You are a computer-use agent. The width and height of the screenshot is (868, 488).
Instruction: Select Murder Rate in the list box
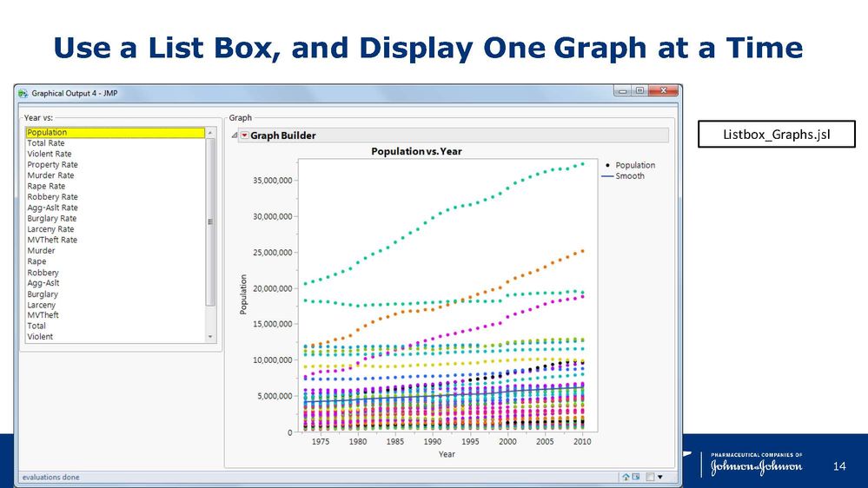coord(116,175)
